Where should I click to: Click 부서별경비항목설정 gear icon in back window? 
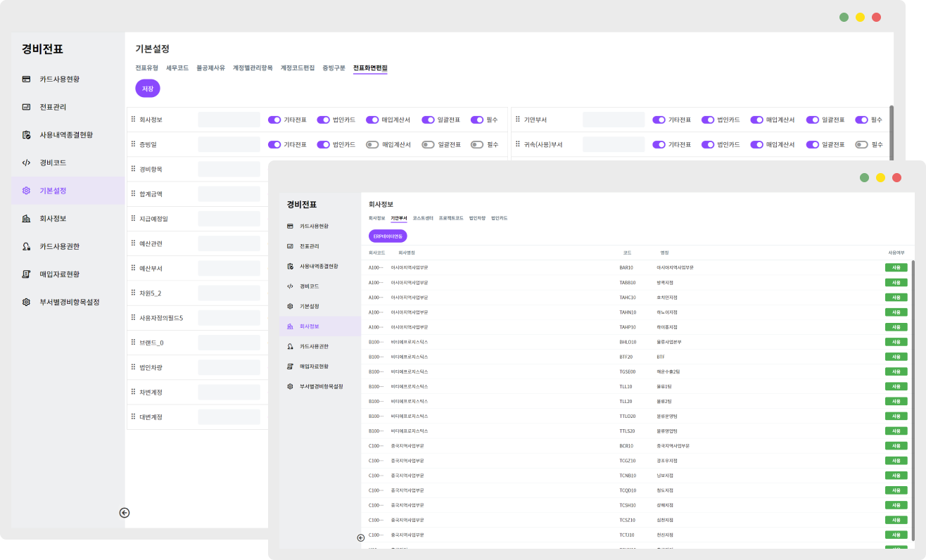click(26, 302)
